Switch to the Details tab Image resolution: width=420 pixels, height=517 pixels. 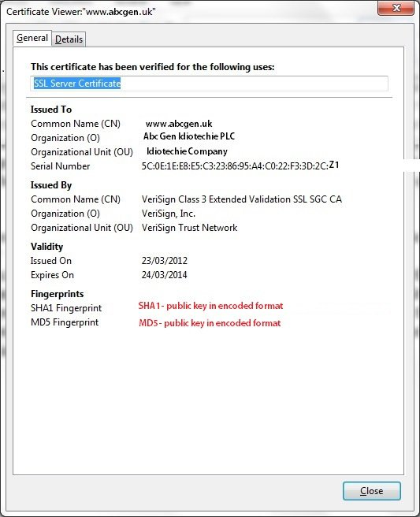[69, 39]
